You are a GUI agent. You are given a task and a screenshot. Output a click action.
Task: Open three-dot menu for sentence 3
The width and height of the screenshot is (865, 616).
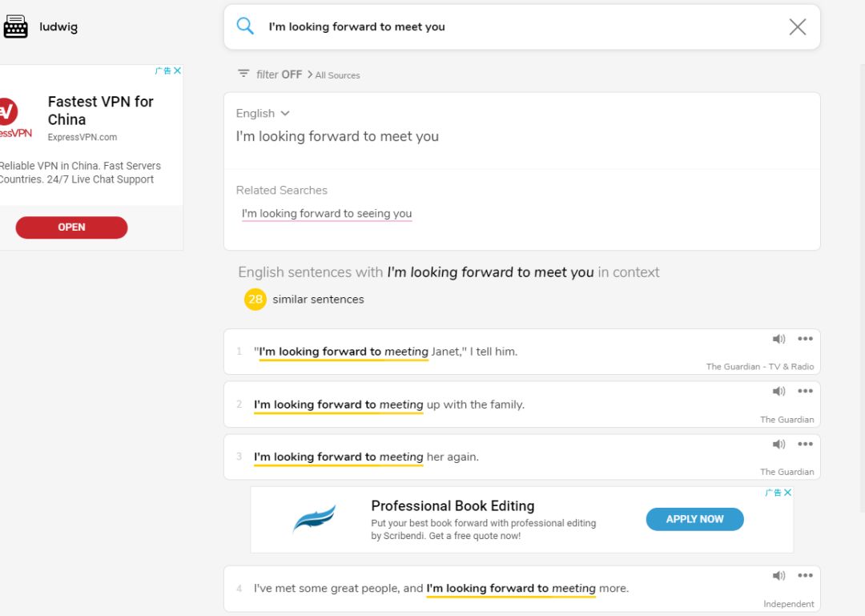click(x=805, y=445)
